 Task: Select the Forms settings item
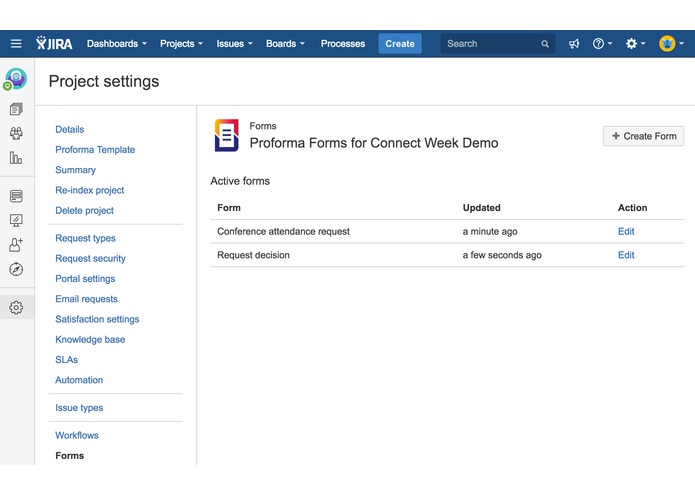[x=70, y=456]
